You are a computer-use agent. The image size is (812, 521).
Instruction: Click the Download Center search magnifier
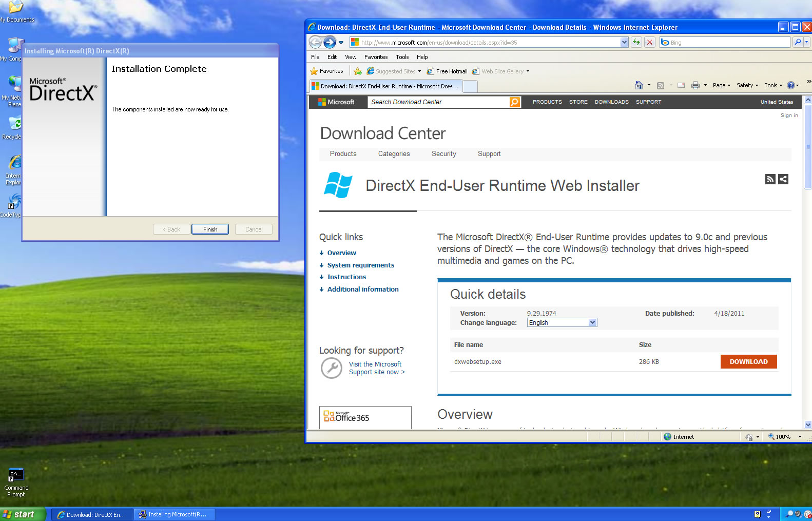[514, 102]
